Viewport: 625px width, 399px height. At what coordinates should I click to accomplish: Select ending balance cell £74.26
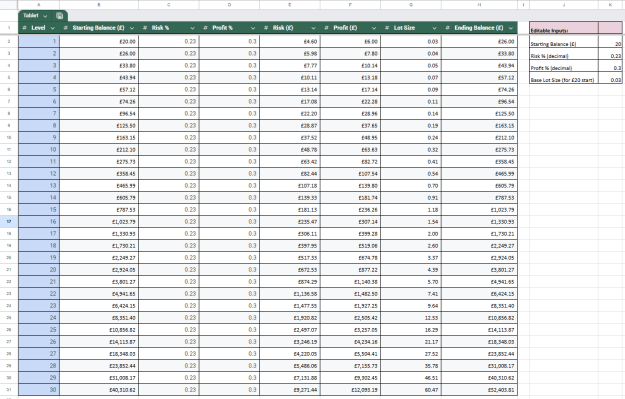(480, 89)
